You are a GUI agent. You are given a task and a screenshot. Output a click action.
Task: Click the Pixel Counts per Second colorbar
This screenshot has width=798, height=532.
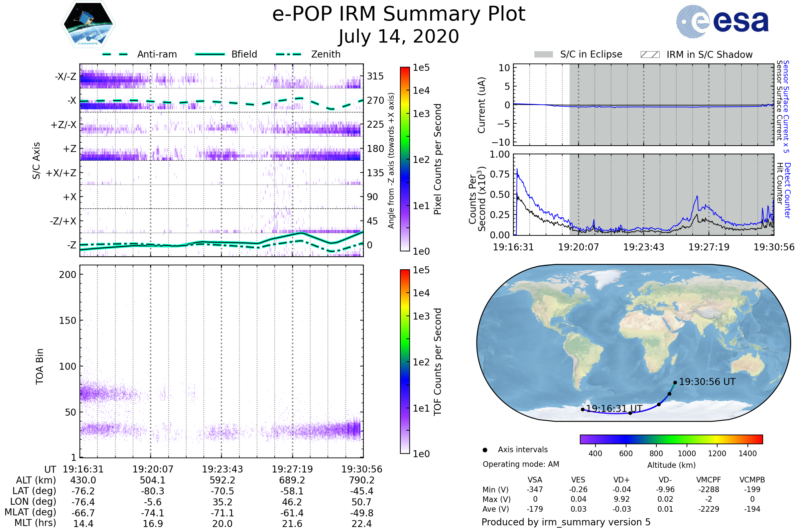tap(405, 159)
